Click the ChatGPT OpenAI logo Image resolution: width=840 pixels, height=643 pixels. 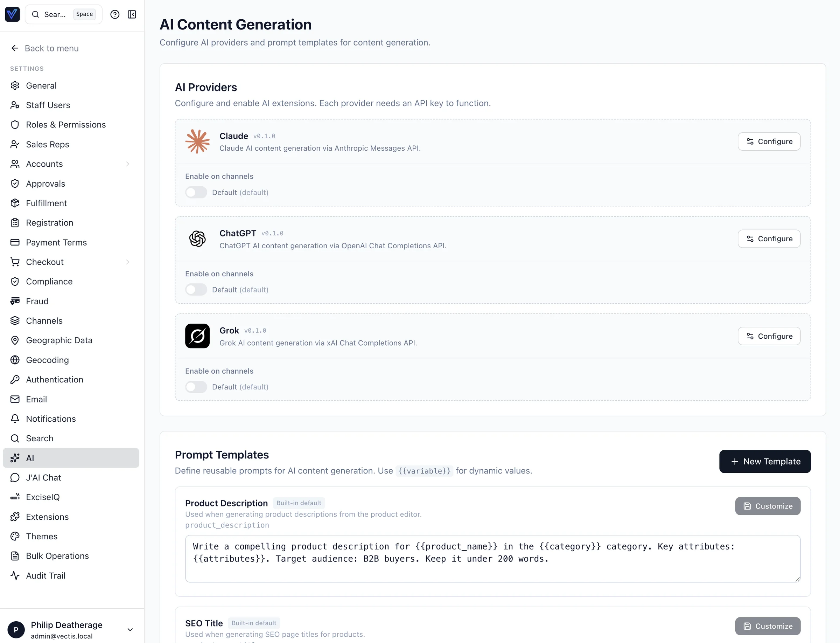(x=197, y=238)
